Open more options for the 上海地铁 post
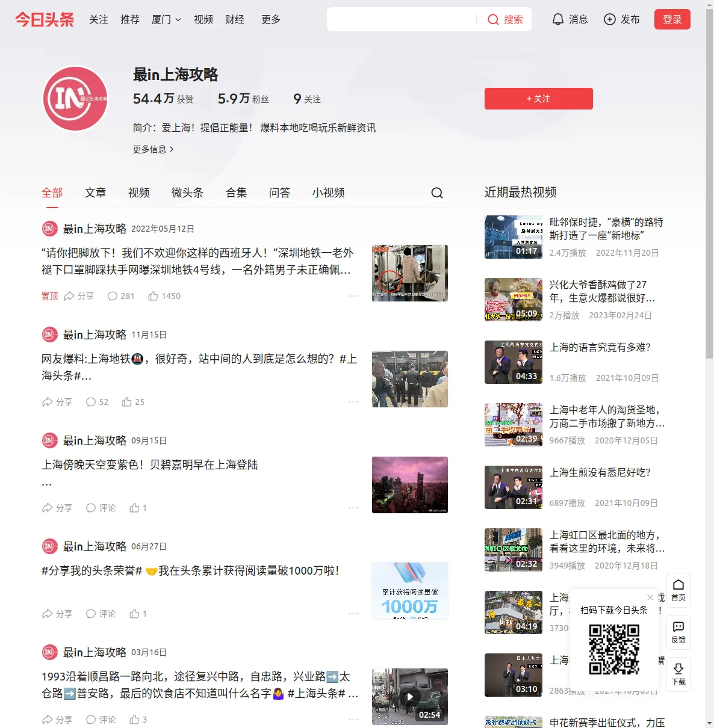Image resolution: width=714 pixels, height=728 pixels. tap(353, 402)
